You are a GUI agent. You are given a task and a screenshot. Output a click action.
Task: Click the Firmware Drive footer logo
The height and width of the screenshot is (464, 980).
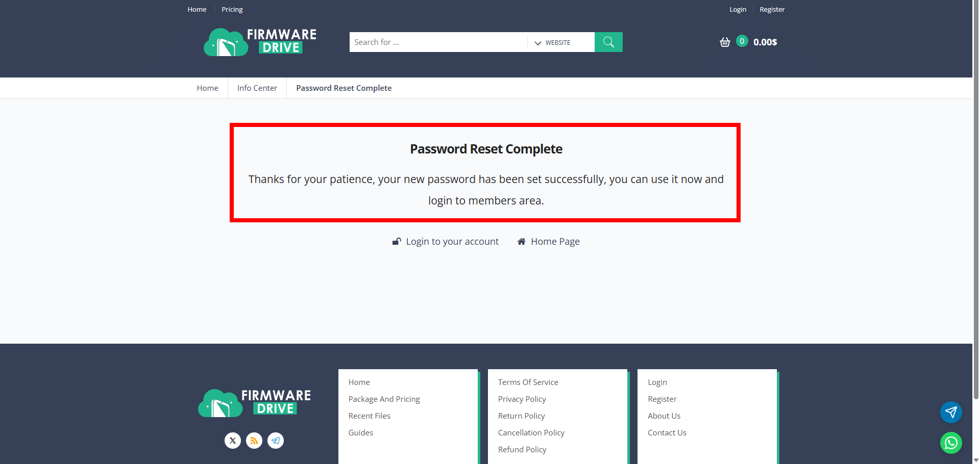coord(254,403)
